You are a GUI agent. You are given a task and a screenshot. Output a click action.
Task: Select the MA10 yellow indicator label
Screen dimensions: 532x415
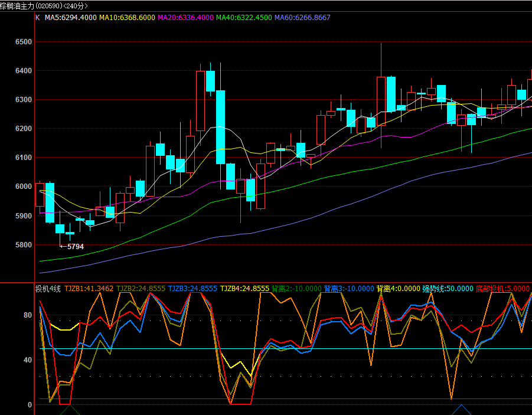127,18
